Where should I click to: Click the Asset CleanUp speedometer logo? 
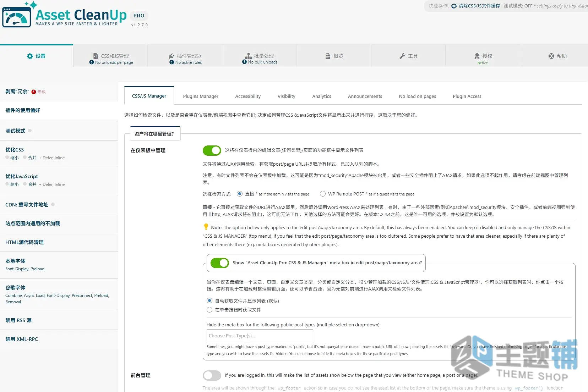click(x=17, y=17)
